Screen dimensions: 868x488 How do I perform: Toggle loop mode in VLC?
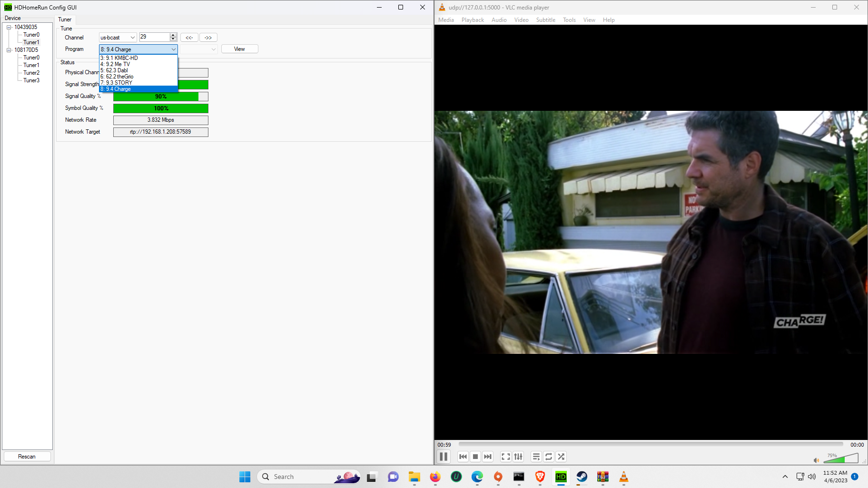pyautogui.click(x=549, y=457)
